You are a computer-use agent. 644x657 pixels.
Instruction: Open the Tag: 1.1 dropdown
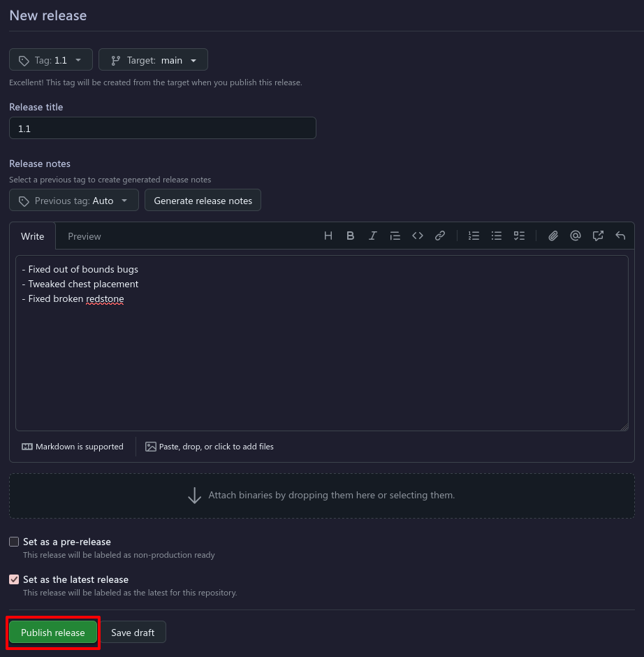[51, 60]
